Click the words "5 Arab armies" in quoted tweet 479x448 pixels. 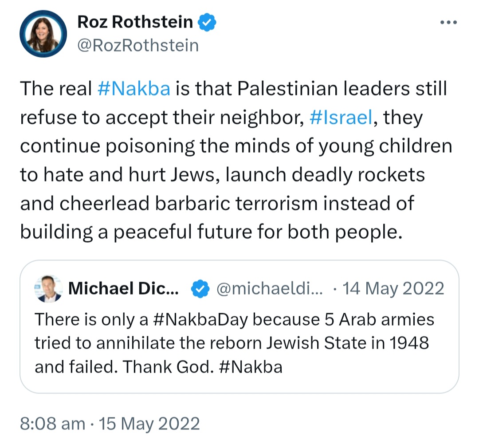(x=379, y=320)
